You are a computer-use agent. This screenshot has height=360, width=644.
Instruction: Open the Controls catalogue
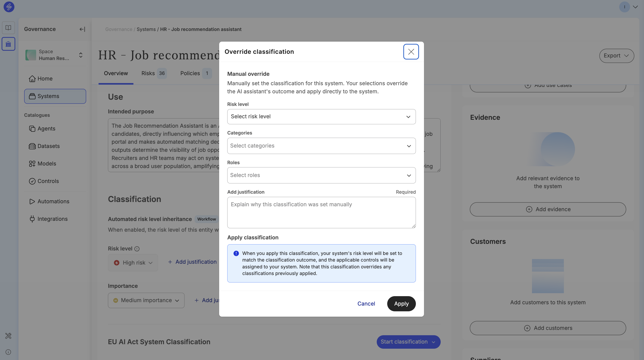pyautogui.click(x=55, y=181)
